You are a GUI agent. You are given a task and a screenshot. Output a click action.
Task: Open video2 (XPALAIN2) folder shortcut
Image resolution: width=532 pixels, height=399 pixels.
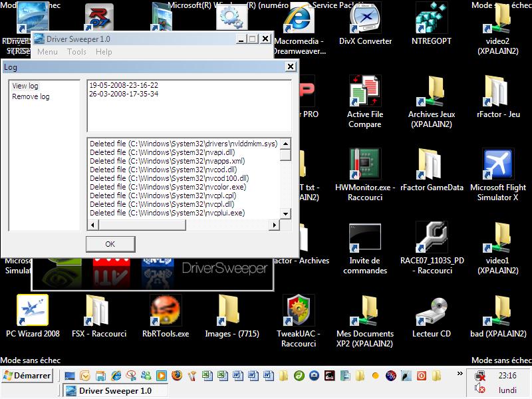click(497, 29)
